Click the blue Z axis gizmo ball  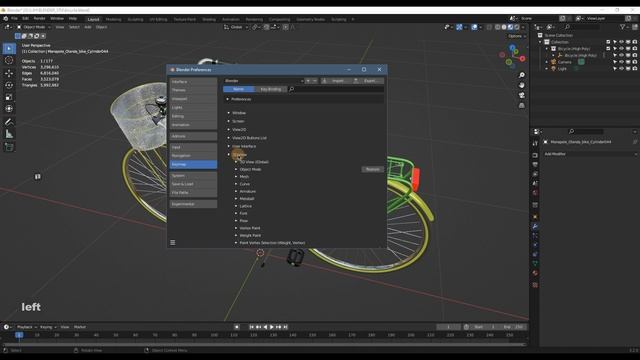pos(512,48)
